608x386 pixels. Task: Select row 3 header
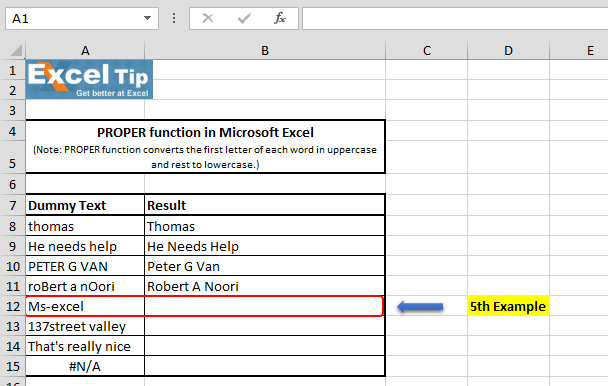tap(13, 110)
